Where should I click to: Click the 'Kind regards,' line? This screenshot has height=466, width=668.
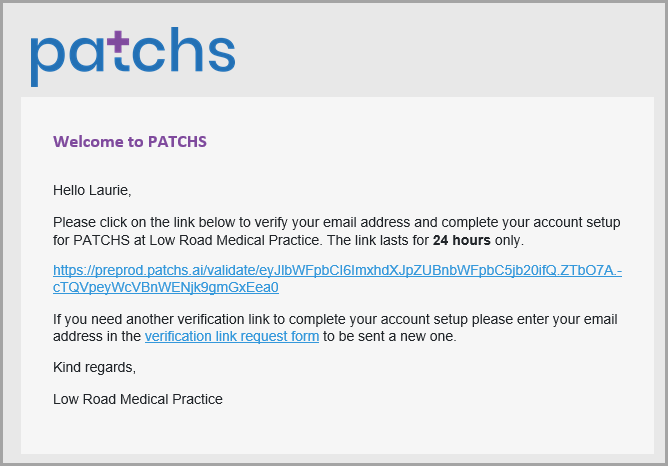pos(94,367)
